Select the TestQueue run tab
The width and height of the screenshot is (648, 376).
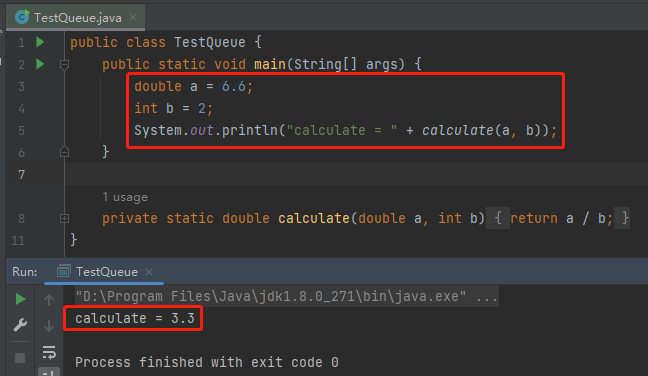coord(107,272)
